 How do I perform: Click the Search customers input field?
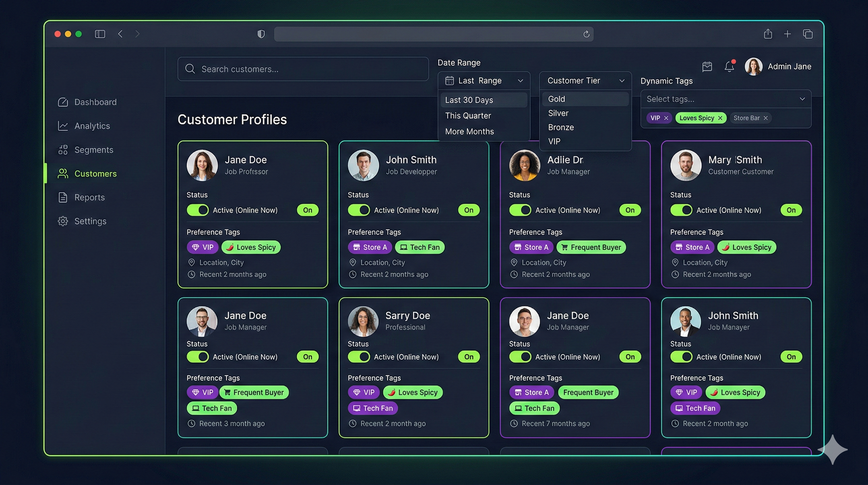coord(302,69)
